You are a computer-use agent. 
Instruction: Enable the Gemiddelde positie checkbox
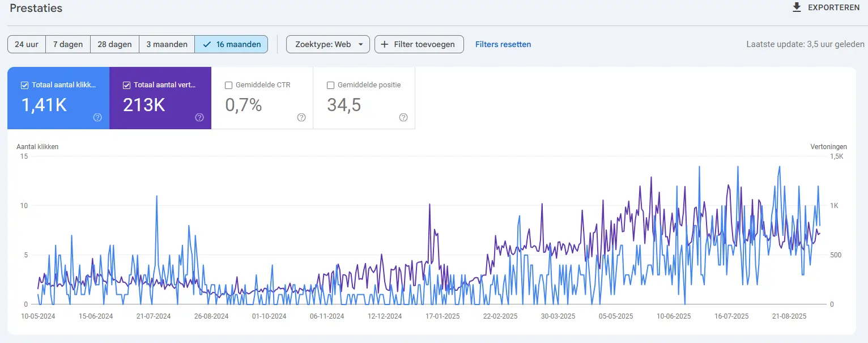[x=330, y=84]
